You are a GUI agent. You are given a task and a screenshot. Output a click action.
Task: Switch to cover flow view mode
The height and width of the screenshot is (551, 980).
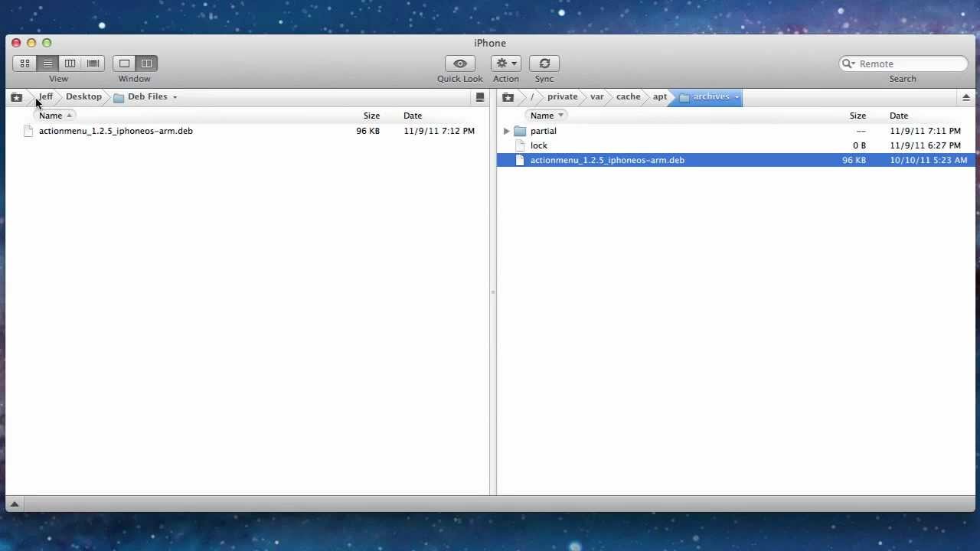click(93, 64)
